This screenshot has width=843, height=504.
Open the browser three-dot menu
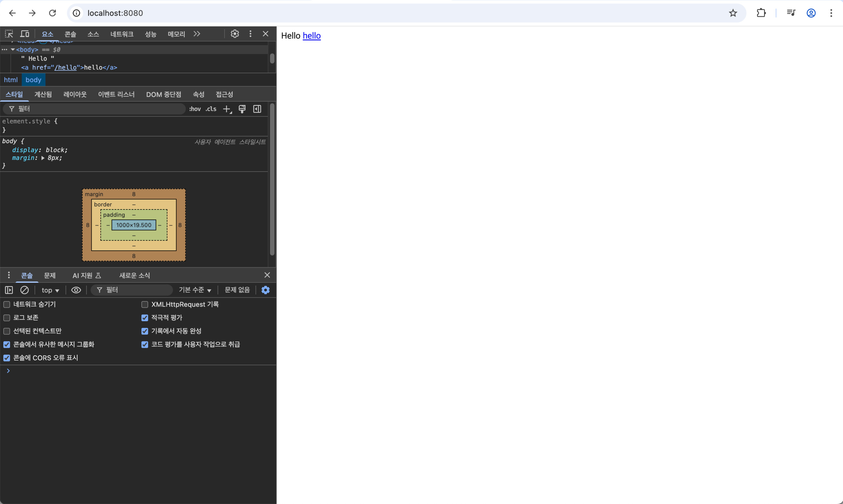[831, 13]
